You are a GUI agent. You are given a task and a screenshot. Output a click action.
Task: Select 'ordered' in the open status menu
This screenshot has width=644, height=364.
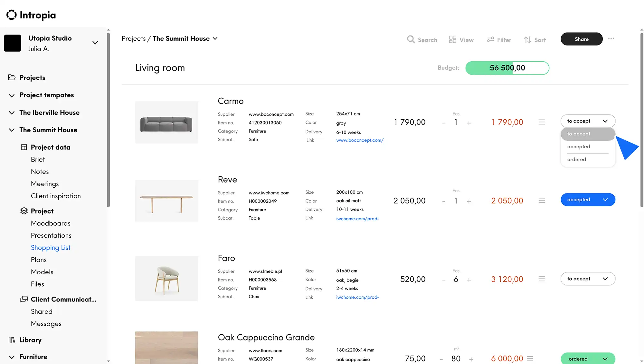[x=576, y=159]
